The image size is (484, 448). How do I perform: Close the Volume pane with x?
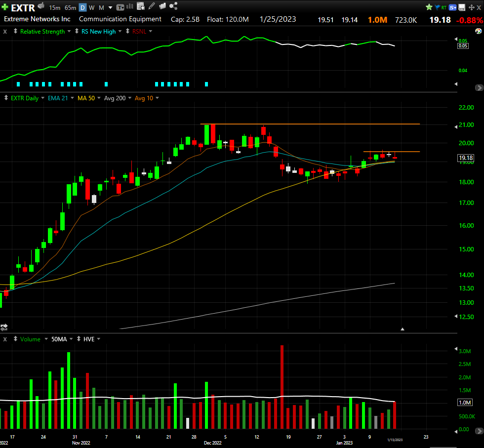pos(5,339)
